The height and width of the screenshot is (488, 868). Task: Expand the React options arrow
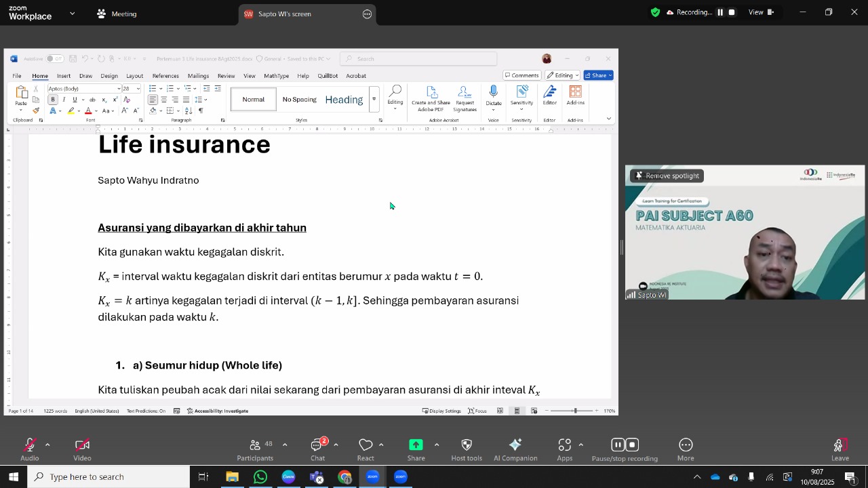pos(381,445)
